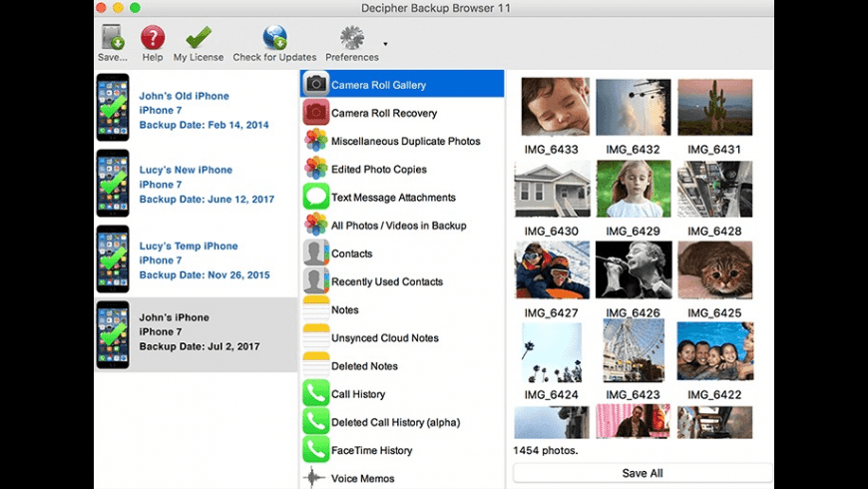Click the Check for Updates globe icon
The width and height of the screenshot is (868, 489).
[274, 37]
